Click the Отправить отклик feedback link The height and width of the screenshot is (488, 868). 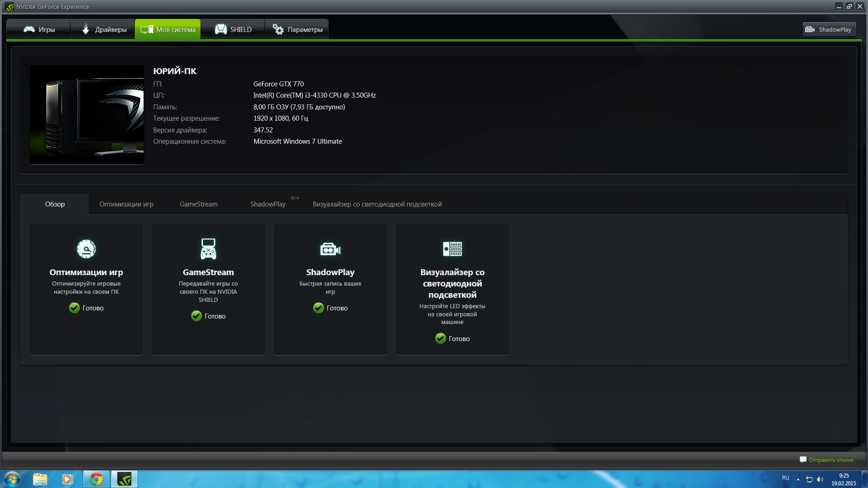tap(831, 460)
